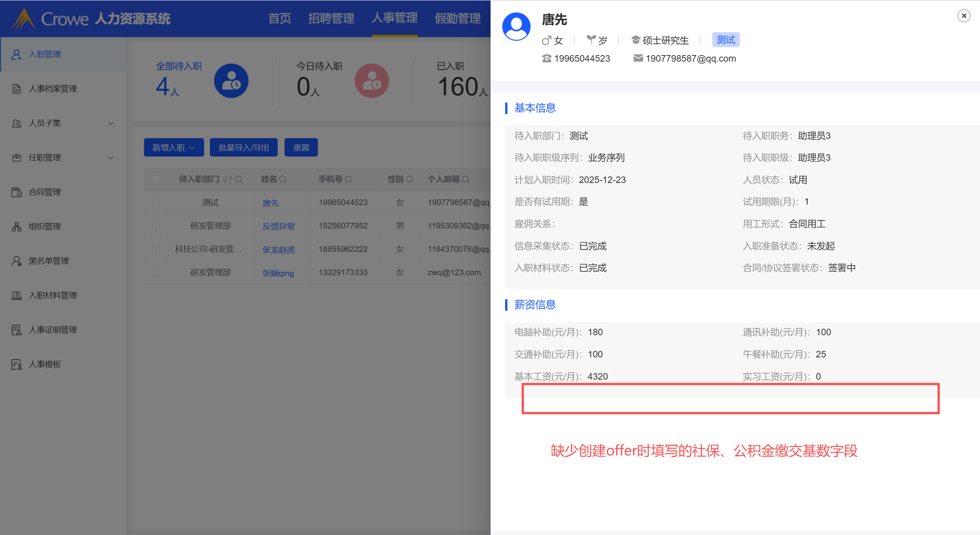Click the 批量导入/导出 button
The image size is (980, 535).
tap(244, 147)
